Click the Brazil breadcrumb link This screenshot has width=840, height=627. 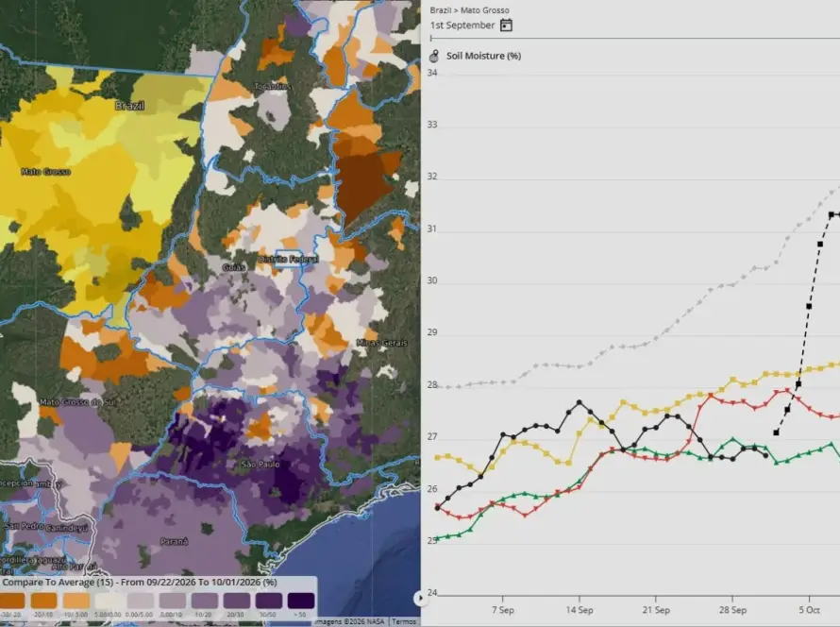[x=441, y=10]
